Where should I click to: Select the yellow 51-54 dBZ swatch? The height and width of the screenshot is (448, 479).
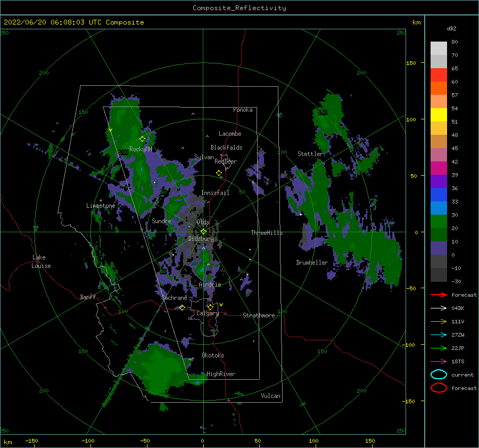(x=439, y=115)
